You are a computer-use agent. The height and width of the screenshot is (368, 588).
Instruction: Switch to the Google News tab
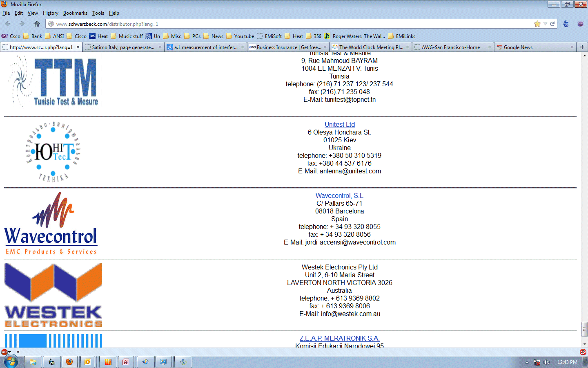535,47
